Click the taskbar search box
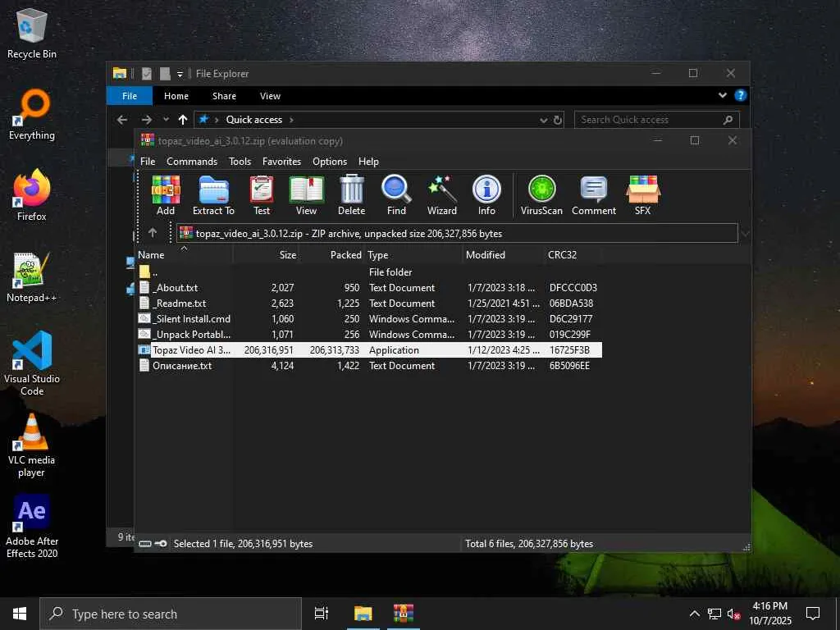 point(171,614)
